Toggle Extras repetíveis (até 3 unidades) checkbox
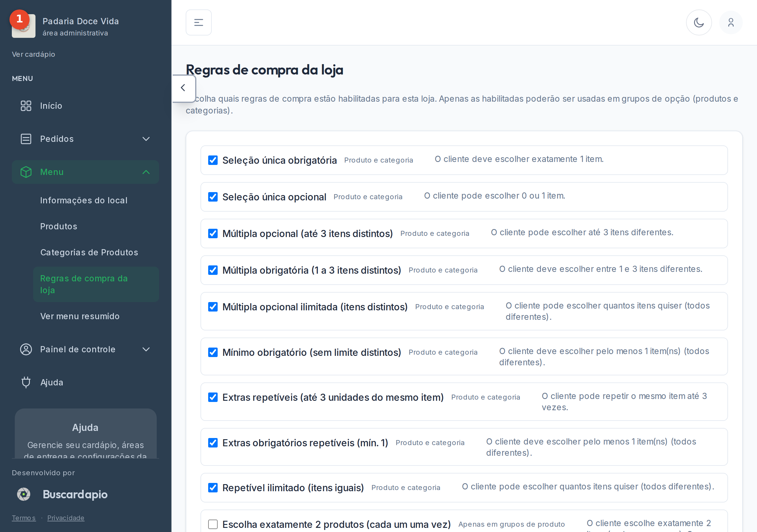The image size is (757, 532). click(x=213, y=397)
